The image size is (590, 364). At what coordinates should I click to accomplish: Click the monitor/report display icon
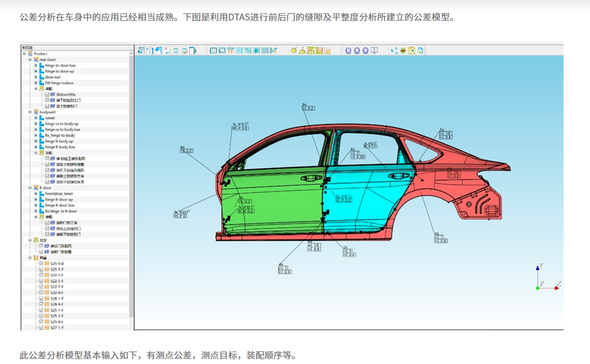point(374,50)
